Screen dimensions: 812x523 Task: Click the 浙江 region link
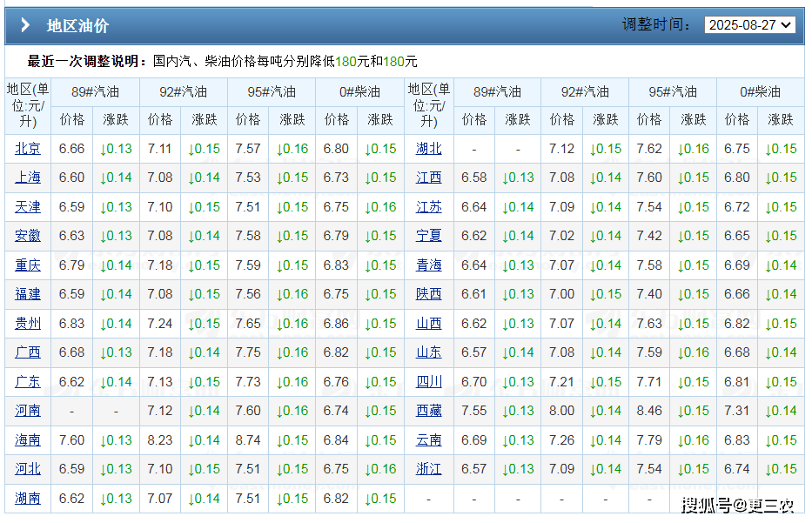point(428,469)
